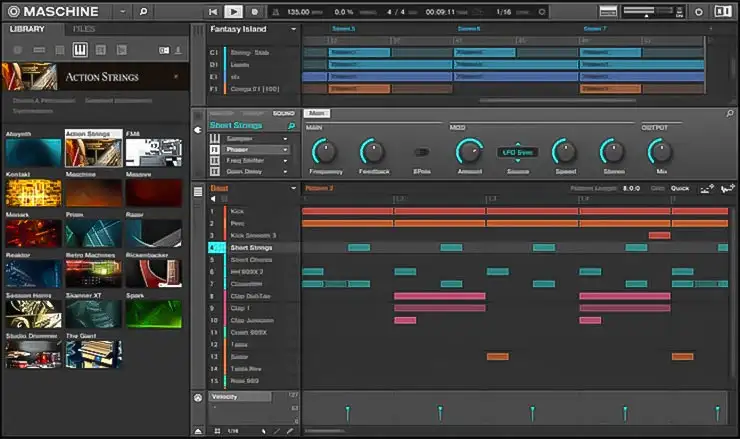Click the Mix knob in OUTPUT section
The width and height of the screenshot is (740, 439).
pyautogui.click(x=660, y=152)
